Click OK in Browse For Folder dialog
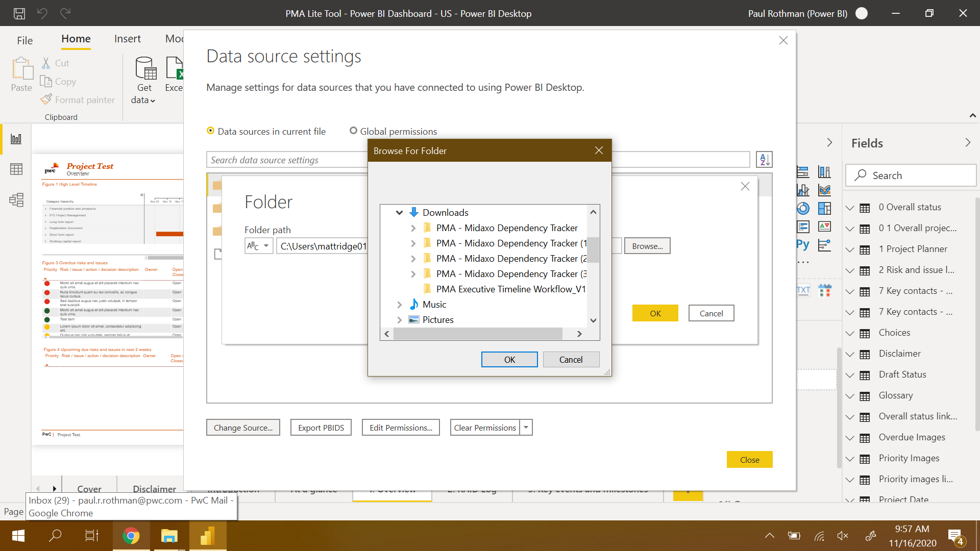Image resolution: width=980 pixels, height=551 pixels. 509,360
